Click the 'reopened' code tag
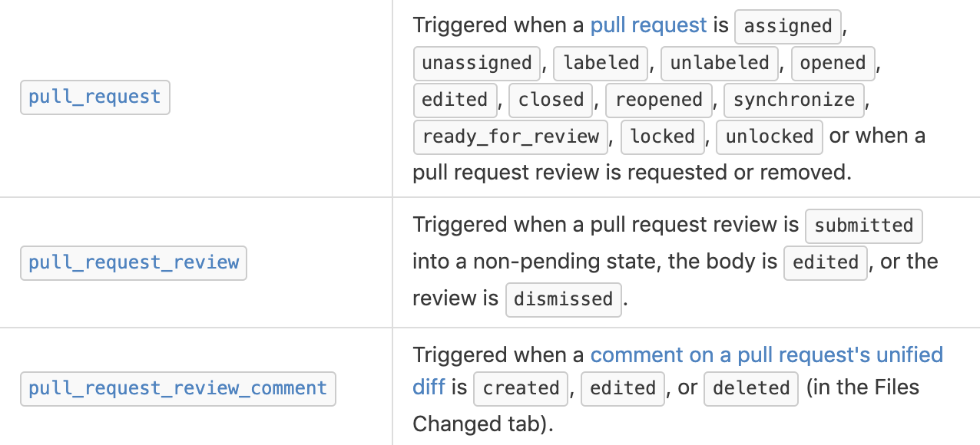 click(659, 100)
